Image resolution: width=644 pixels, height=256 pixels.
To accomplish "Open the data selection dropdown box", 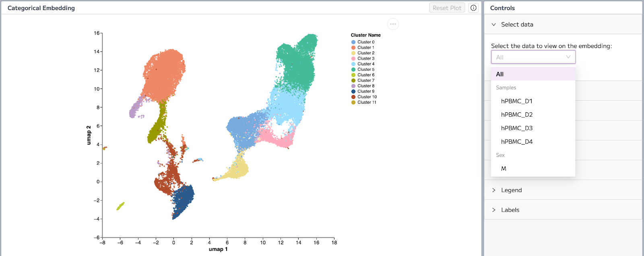I will 533,57.
